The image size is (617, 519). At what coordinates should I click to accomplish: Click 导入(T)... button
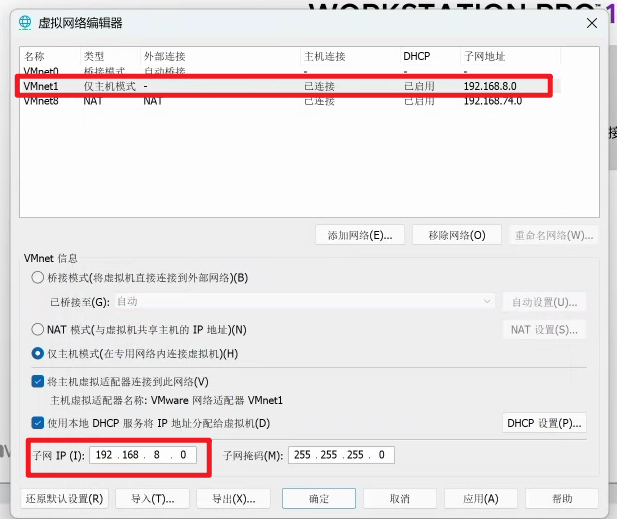point(152,499)
